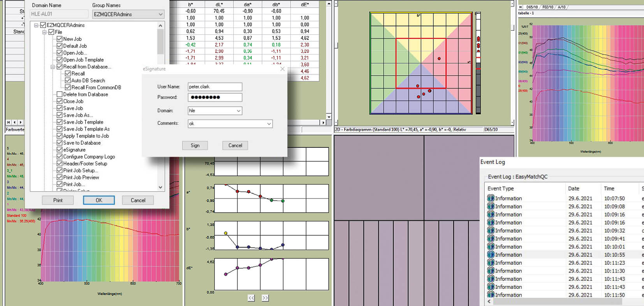Image resolution: width=644 pixels, height=306 pixels.
Task: Open the Group Names dropdown
Action: pos(160,14)
